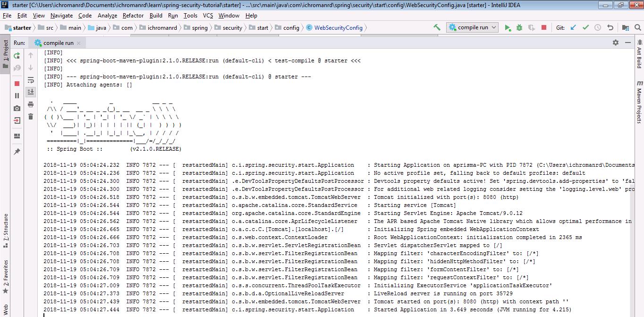The height and width of the screenshot is (317, 644).
Task: Stop the process in Run panel
Action: coord(17,84)
